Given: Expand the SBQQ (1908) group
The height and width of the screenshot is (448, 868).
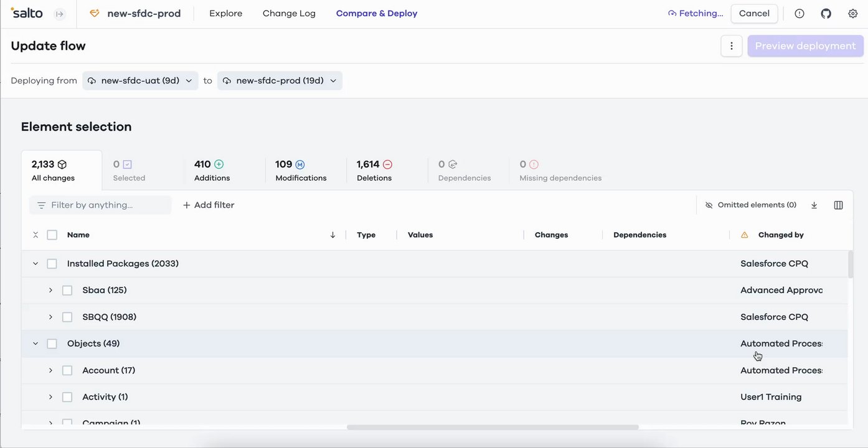Looking at the screenshot, I should pos(50,317).
